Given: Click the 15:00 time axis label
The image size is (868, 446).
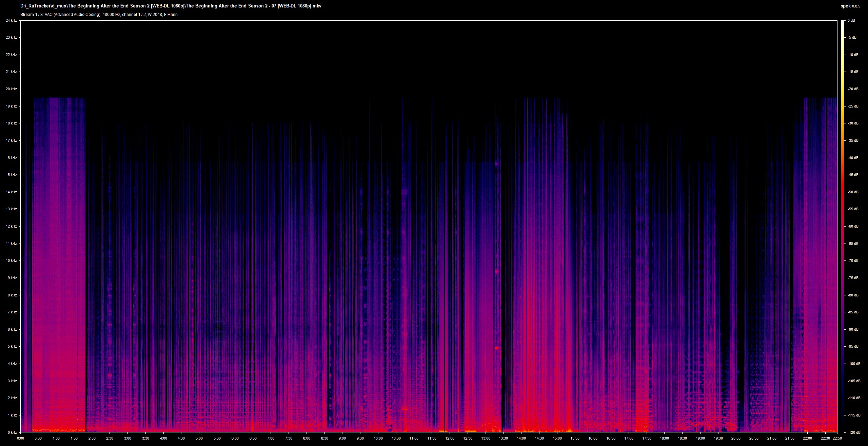Looking at the screenshot, I should (x=557, y=438).
